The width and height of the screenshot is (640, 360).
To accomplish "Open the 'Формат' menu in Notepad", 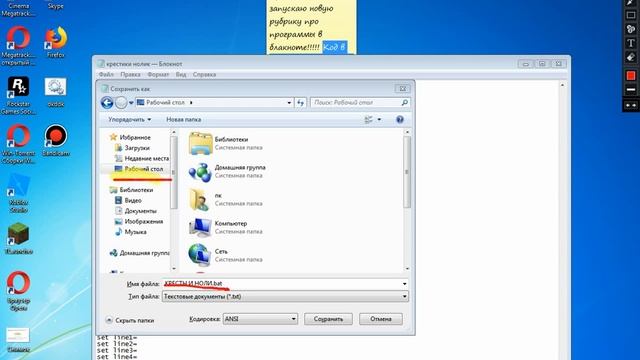I will click(x=158, y=75).
